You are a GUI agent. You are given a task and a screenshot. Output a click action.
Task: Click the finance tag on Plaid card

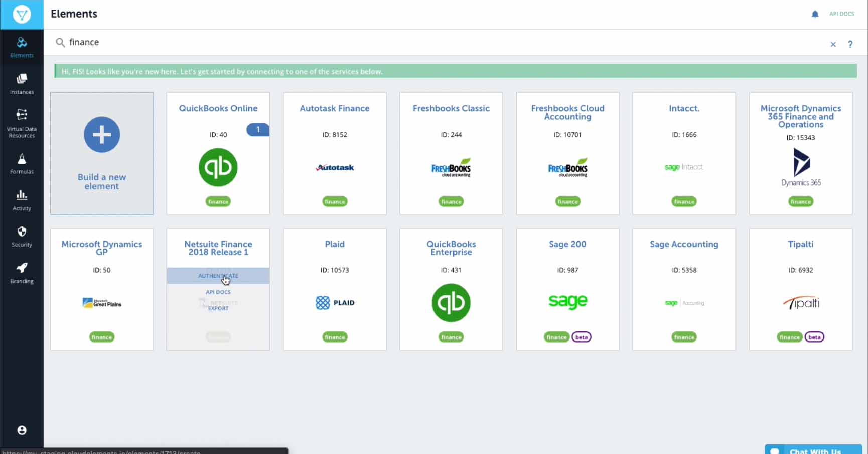(x=335, y=337)
